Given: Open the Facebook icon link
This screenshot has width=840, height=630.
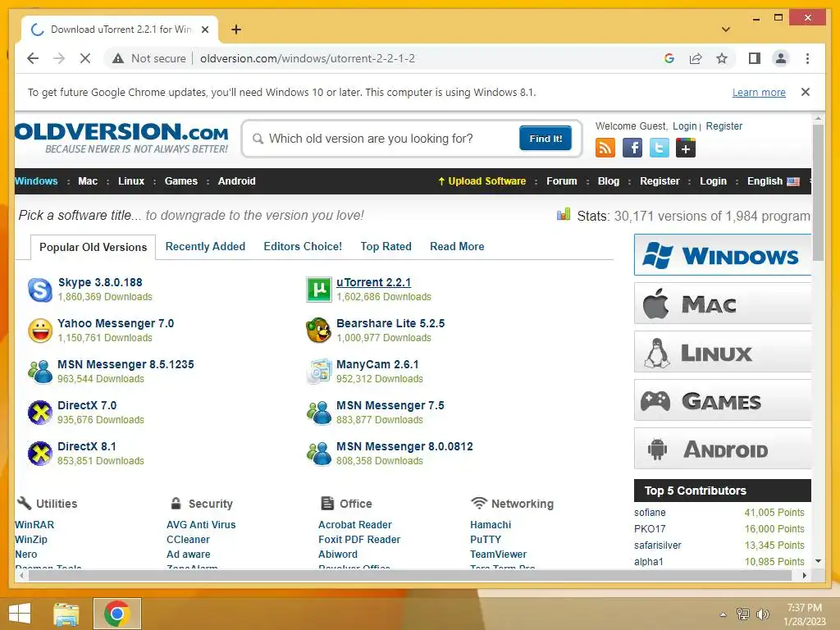Looking at the screenshot, I should tap(632, 148).
